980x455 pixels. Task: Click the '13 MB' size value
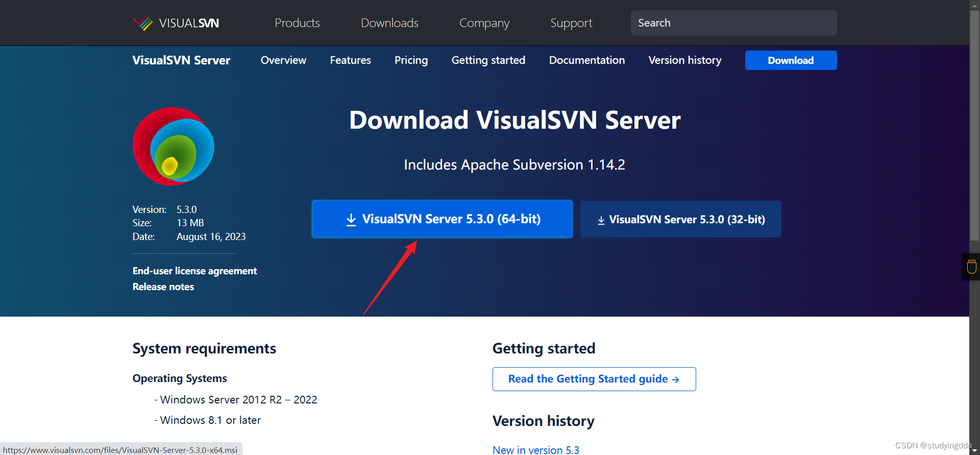(190, 223)
